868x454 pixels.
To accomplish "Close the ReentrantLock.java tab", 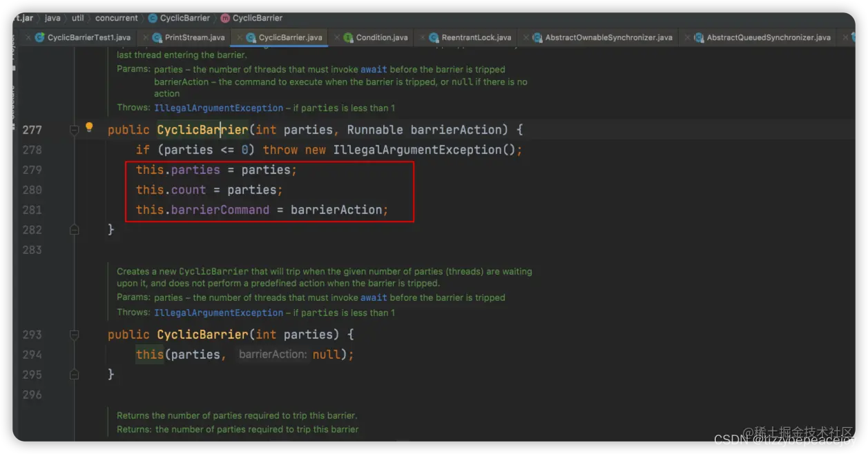I will click(422, 38).
